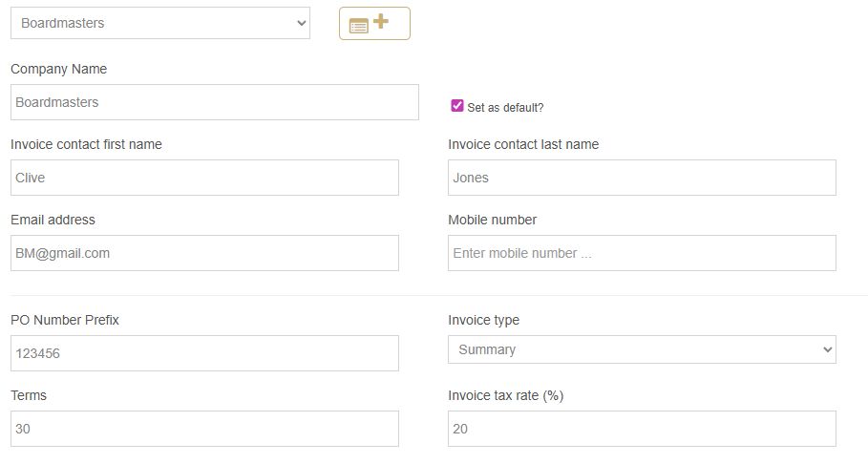Click the Email address label

53,220
